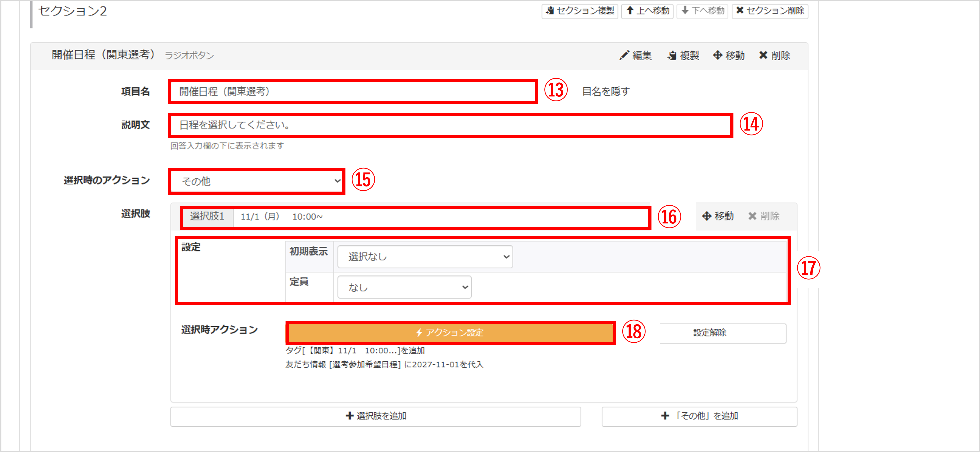Open the 定員 dropdown set to なし
The height and width of the screenshot is (452, 980).
coord(404,287)
